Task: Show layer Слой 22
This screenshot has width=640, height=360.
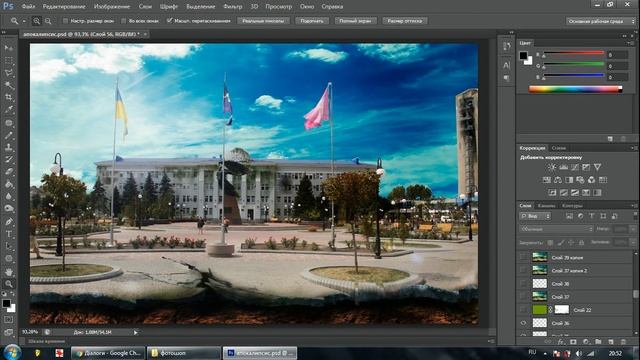Action: coord(523,309)
